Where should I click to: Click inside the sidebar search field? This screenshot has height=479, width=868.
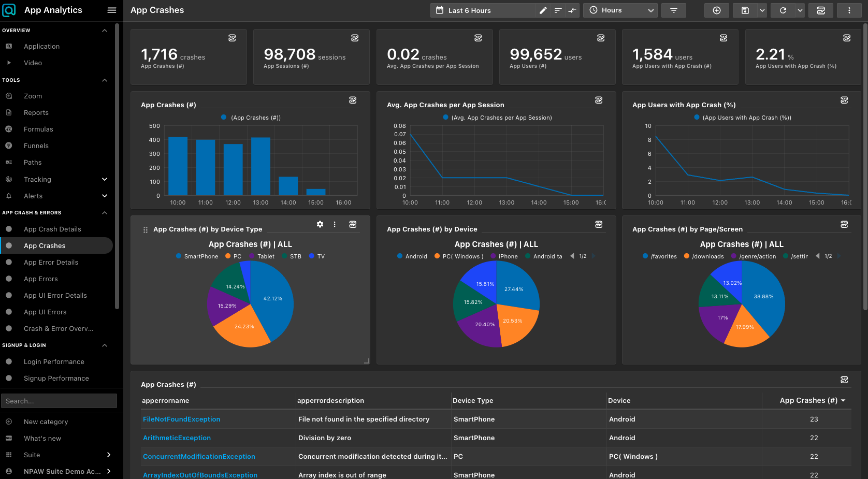[59, 400]
